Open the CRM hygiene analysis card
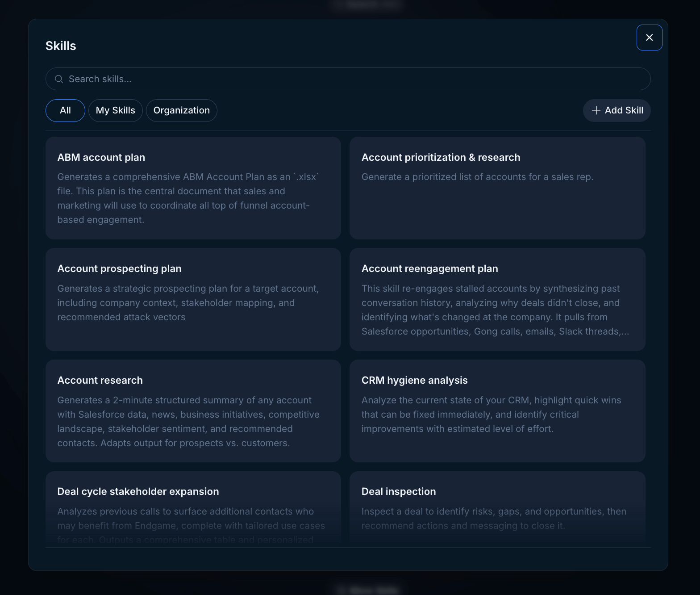 (x=497, y=411)
